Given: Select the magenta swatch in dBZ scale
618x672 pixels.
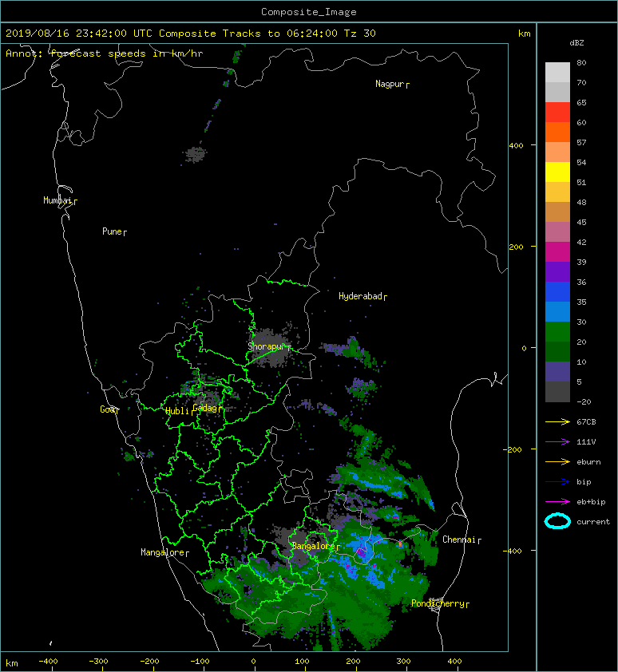Looking at the screenshot, I should [557, 251].
